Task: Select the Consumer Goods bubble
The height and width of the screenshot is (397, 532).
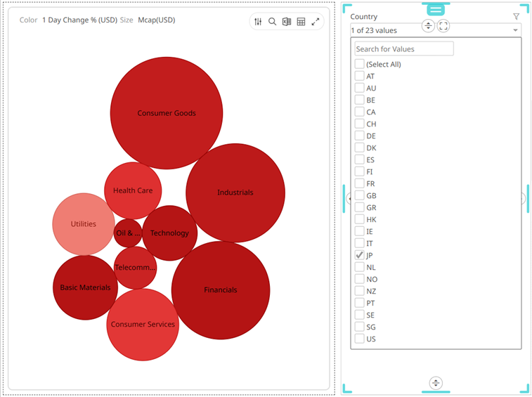Action: tap(167, 113)
